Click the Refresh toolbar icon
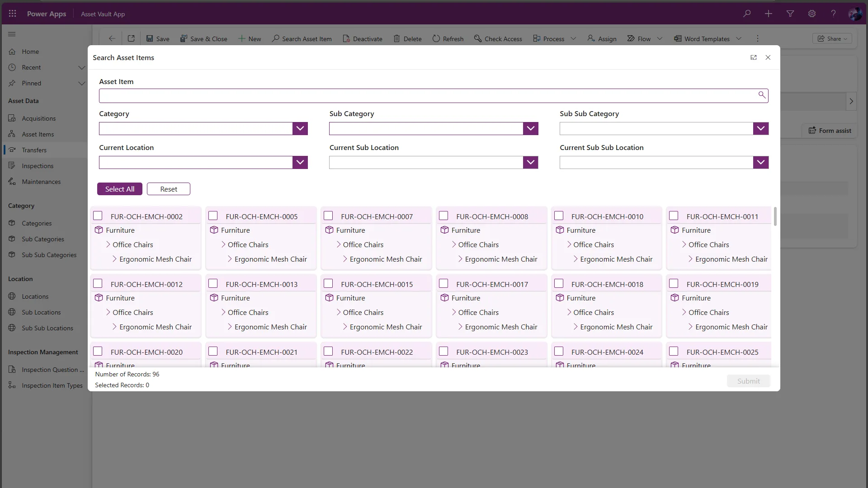The width and height of the screenshot is (868, 488). coord(436,39)
